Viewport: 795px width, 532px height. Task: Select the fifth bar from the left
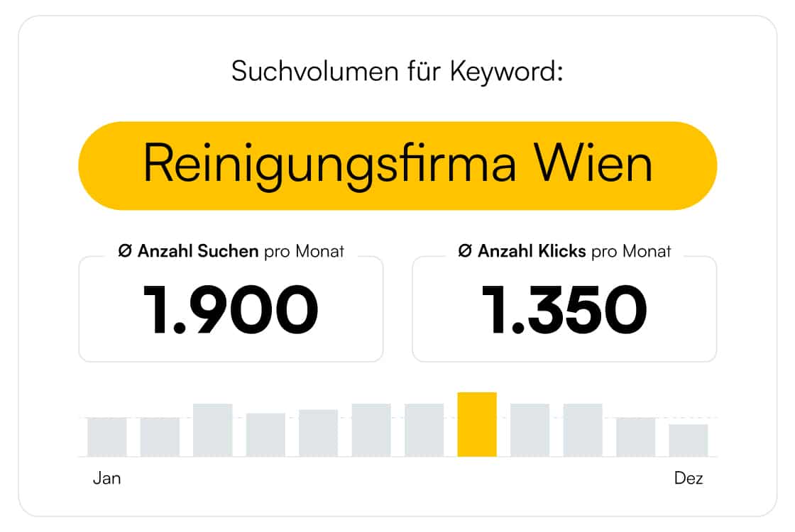[319, 433]
